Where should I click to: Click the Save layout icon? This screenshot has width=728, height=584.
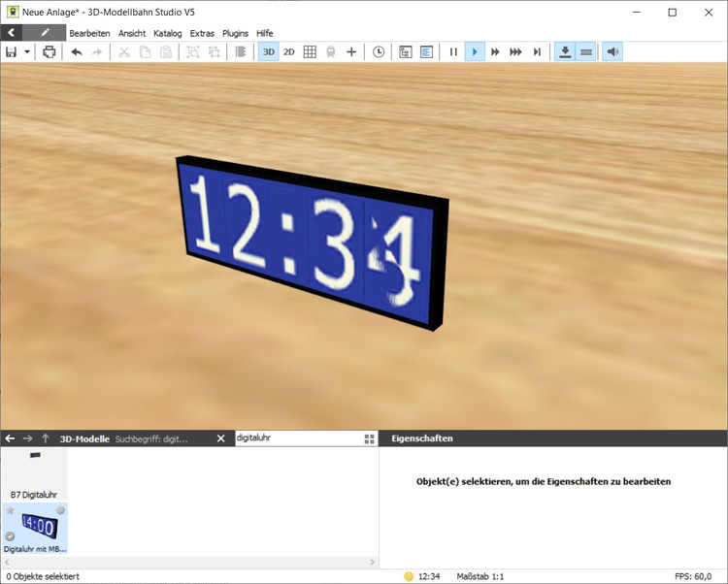click(x=11, y=52)
